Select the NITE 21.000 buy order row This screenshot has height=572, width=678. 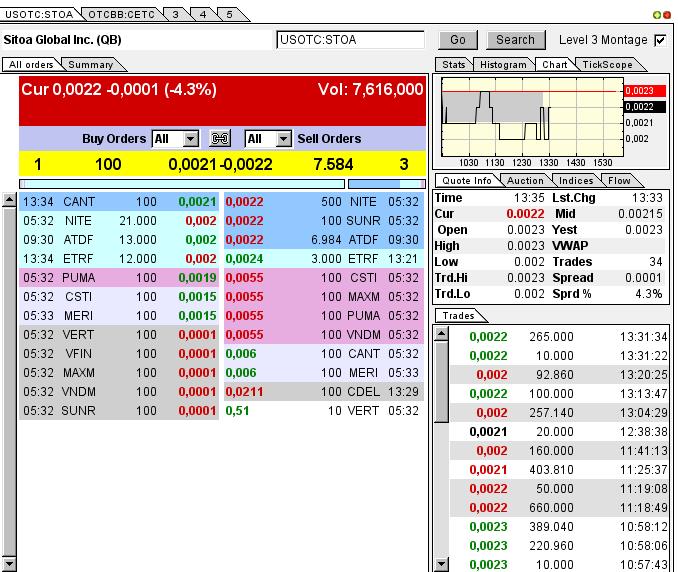[119, 220]
